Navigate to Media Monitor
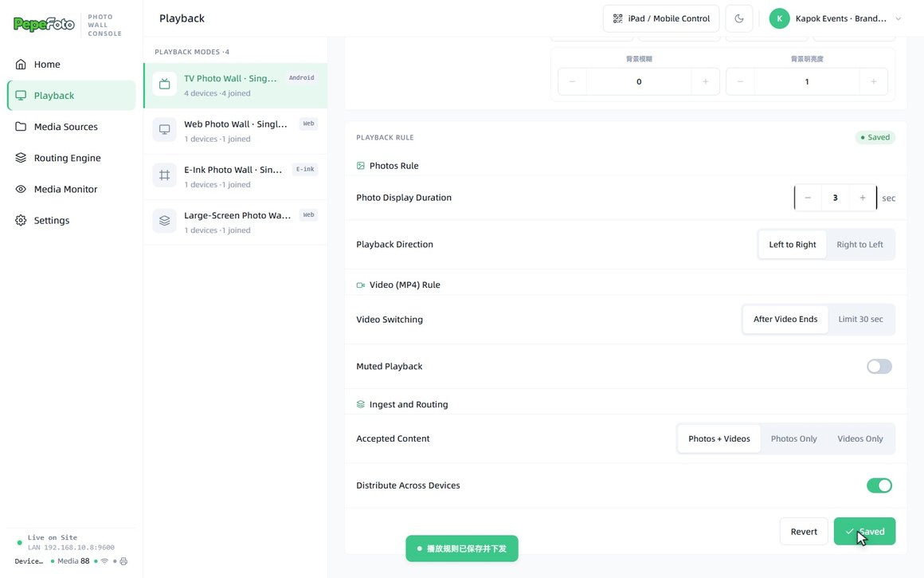Viewport: 924px width, 578px height. tap(72, 189)
